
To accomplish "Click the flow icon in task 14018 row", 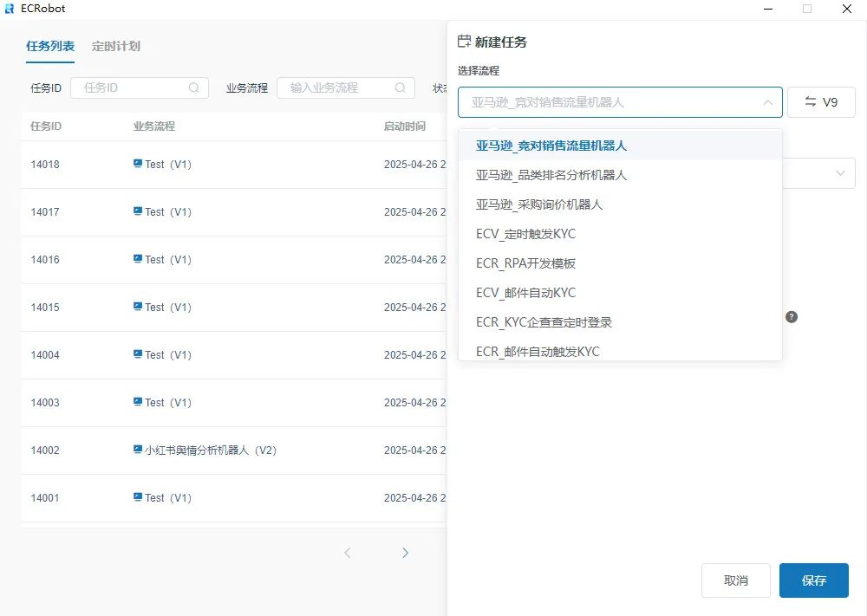I will 138,164.
